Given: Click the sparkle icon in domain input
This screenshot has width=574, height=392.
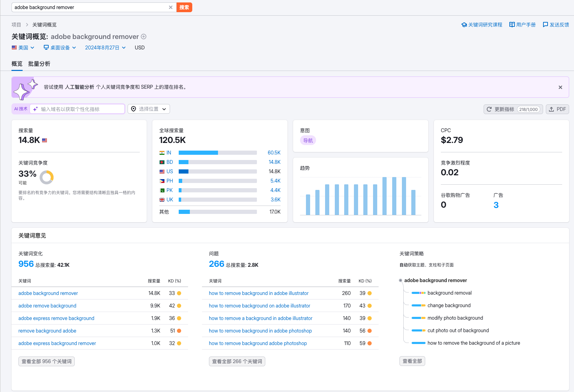Looking at the screenshot, I should [35, 109].
